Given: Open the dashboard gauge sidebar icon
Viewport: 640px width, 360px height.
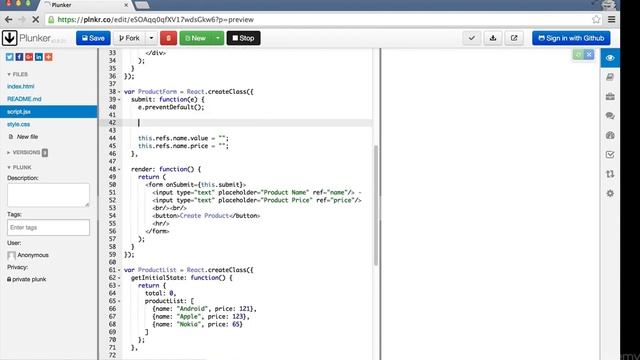Looking at the screenshot, I should (x=610, y=135).
